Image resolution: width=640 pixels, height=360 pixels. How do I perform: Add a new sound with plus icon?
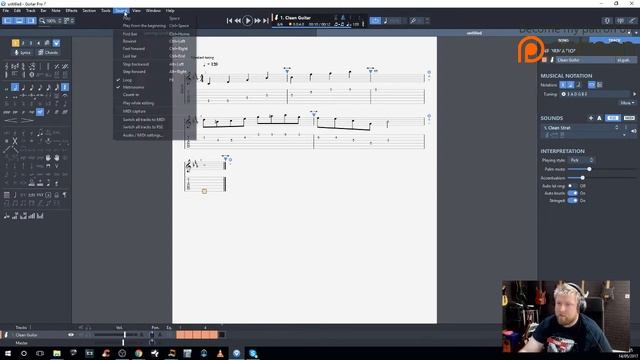591,118
